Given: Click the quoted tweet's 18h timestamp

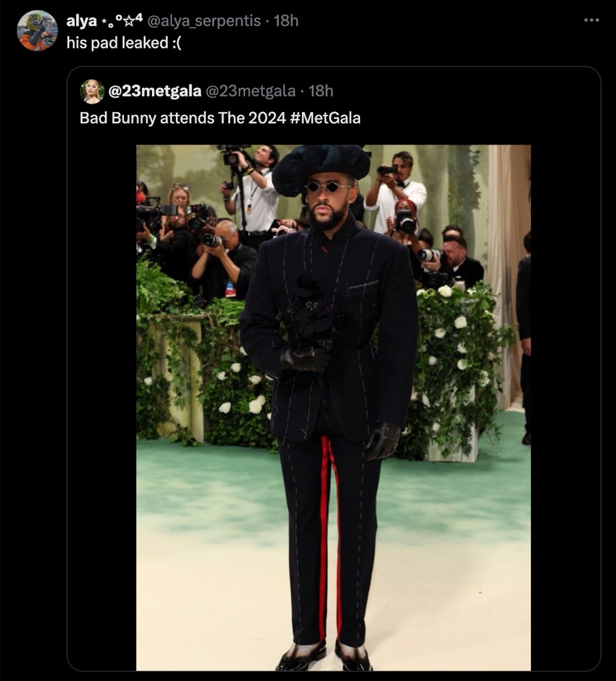Looking at the screenshot, I should [321, 91].
